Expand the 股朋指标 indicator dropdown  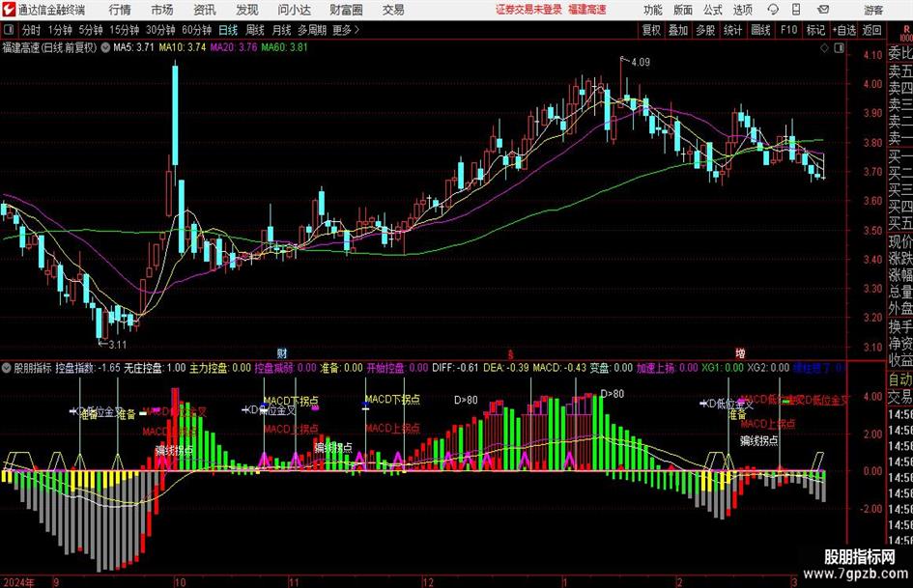coord(7,368)
